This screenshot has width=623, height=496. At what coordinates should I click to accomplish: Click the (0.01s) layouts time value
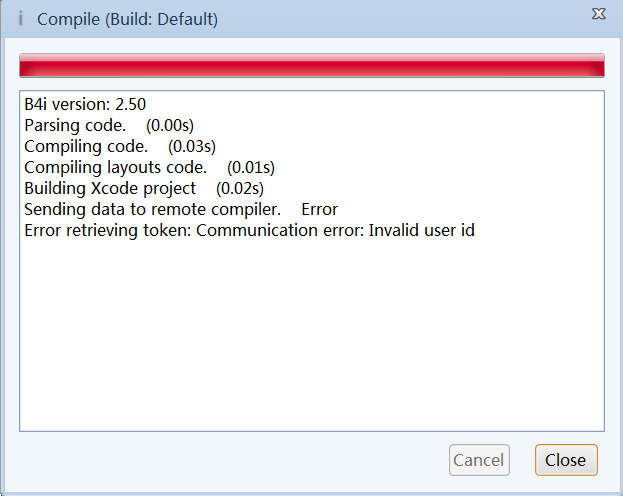[x=251, y=167]
